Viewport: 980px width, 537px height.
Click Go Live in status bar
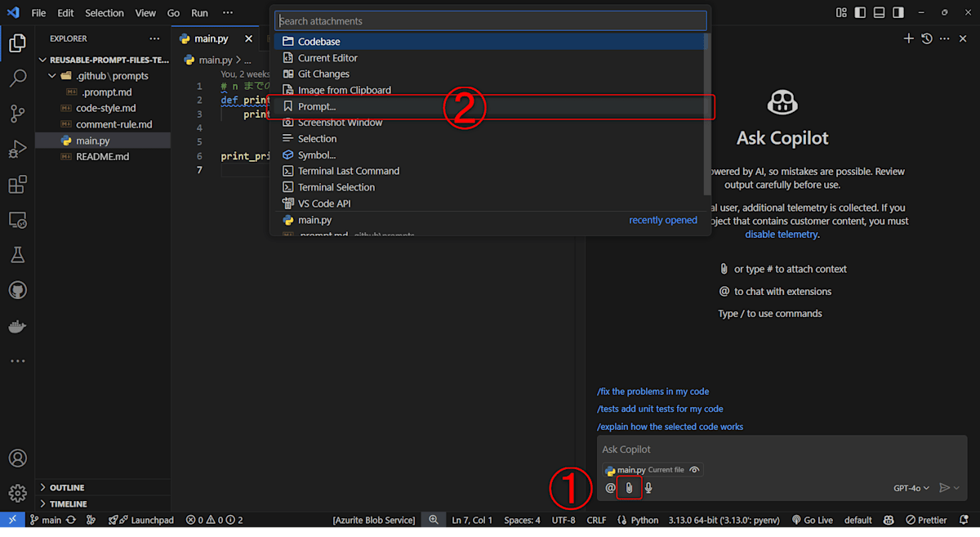(x=811, y=520)
